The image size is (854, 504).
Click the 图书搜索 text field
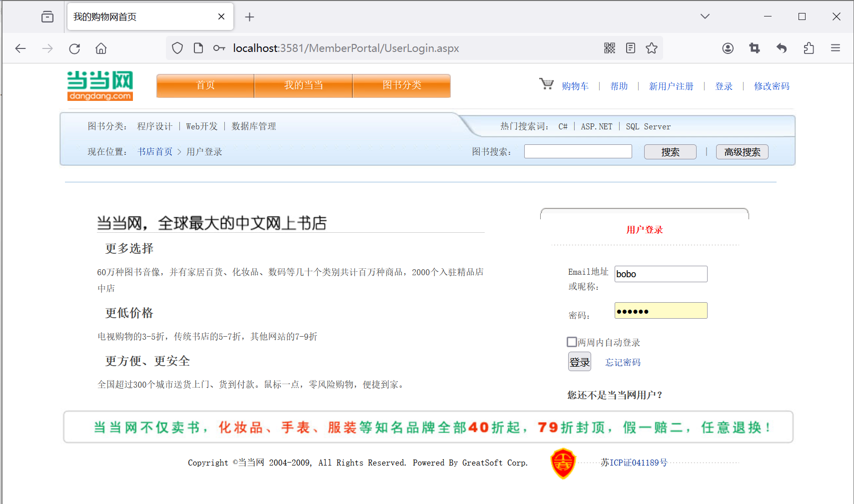pos(578,151)
